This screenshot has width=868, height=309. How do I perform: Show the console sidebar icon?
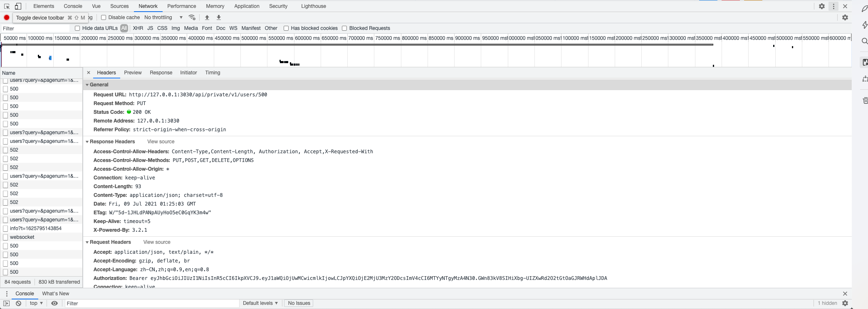(x=6, y=304)
